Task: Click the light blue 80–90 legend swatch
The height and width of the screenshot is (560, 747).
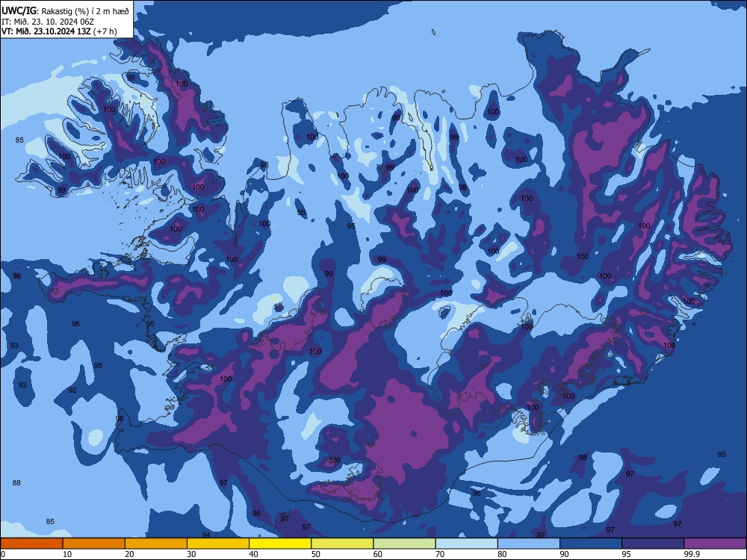Action: (529, 544)
